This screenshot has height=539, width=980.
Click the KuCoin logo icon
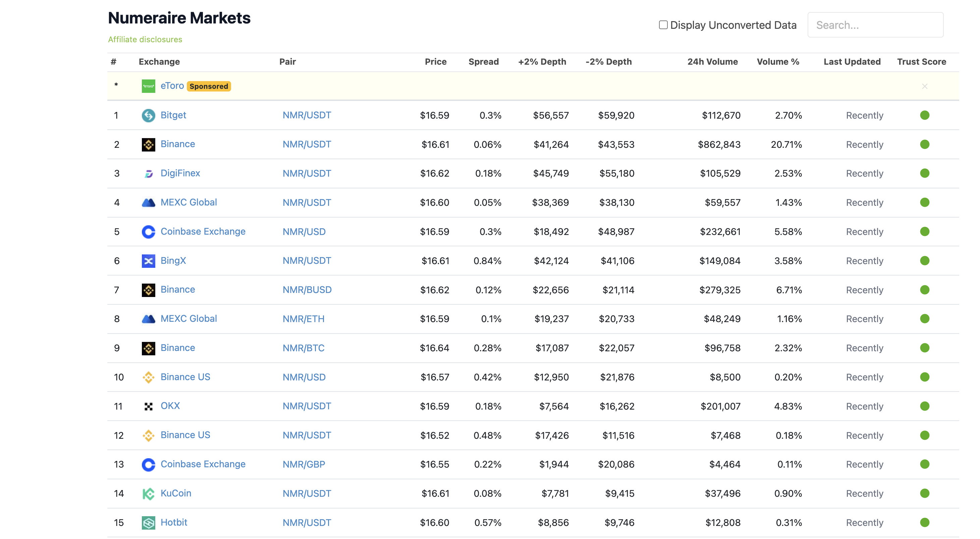pos(148,493)
